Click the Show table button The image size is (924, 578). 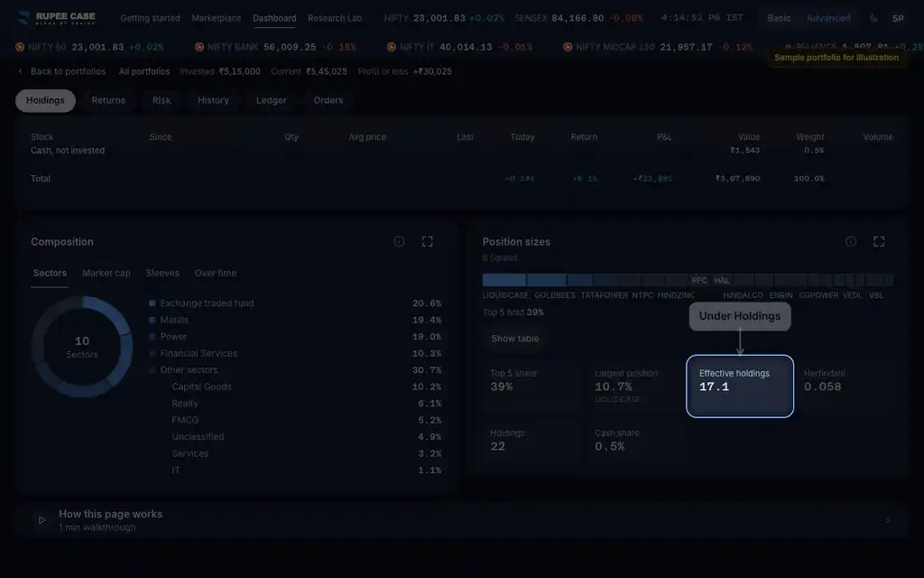(515, 339)
